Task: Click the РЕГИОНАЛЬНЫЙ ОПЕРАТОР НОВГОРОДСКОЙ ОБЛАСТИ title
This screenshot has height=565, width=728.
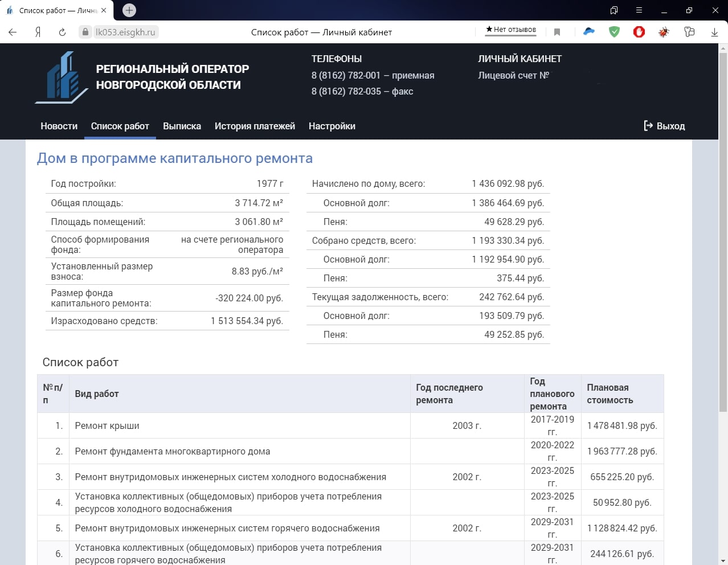Action: [x=173, y=77]
